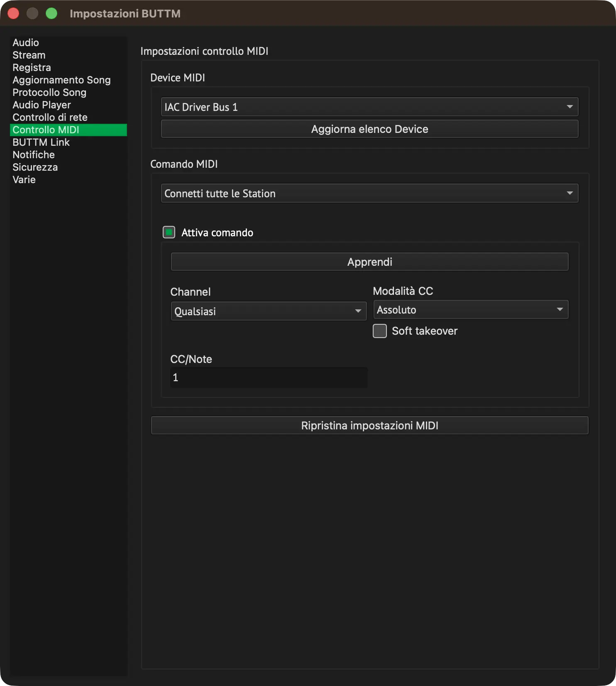Switch to Controllo di rete

coord(68,117)
